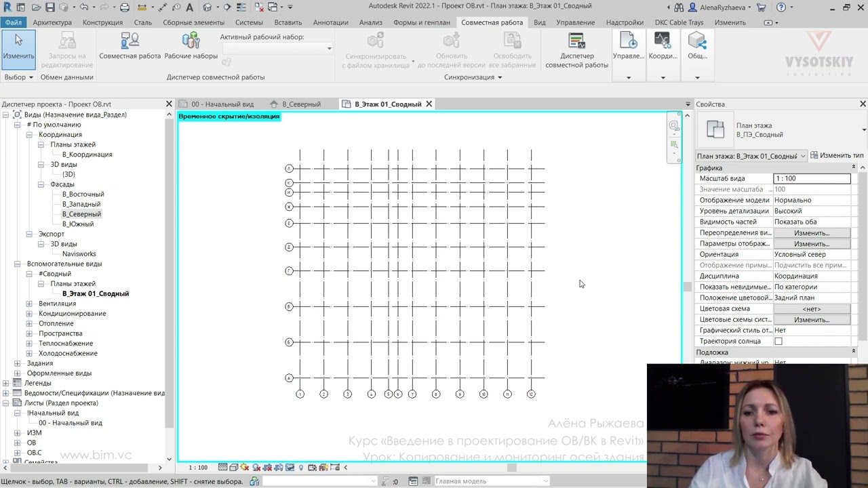The width and height of the screenshot is (868, 488).
Task: Collapse the Координация tree node
Action: 29,135
